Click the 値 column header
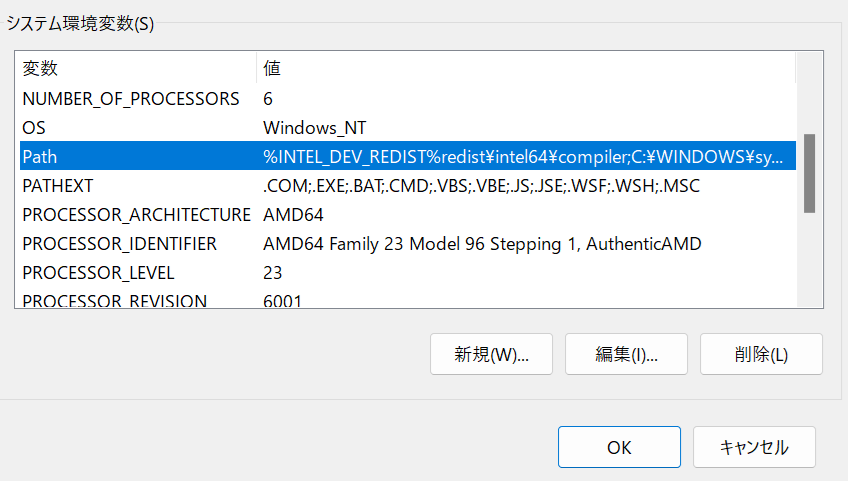The width and height of the screenshot is (848, 481). click(x=526, y=68)
